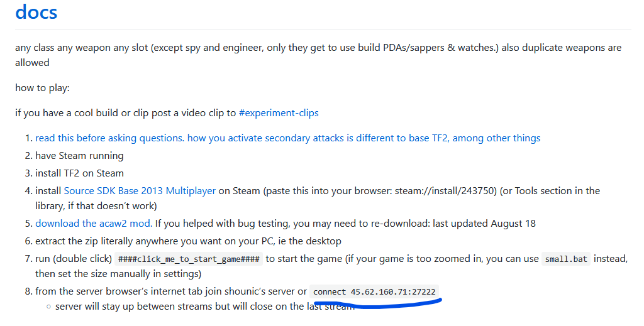This screenshot has height=326, width=644.
Task: Open the blue docs heading link
Action: (x=36, y=12)
